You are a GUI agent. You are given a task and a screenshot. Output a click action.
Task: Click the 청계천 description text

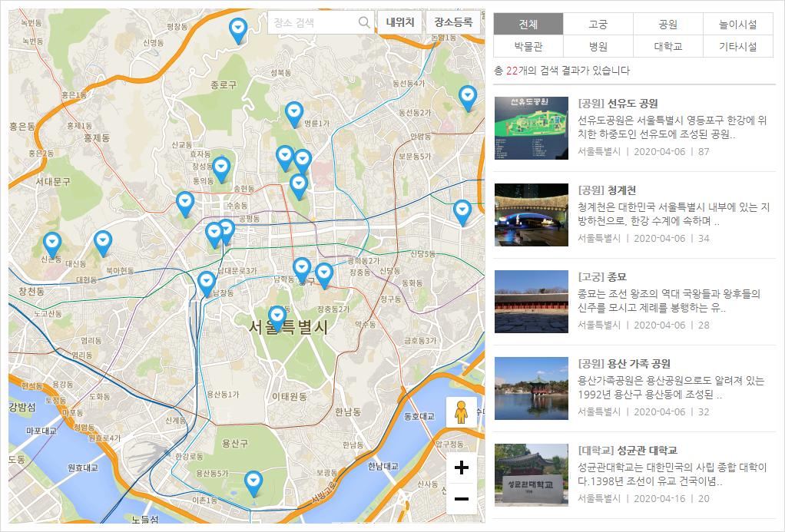pos(674,213)
